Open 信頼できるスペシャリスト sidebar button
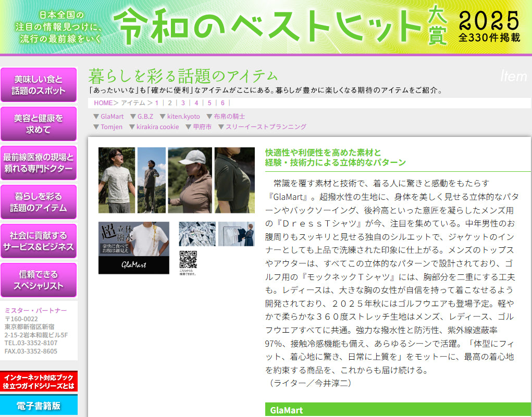The width and height of the screenshot is (532, 417). [x=39, y=280]
